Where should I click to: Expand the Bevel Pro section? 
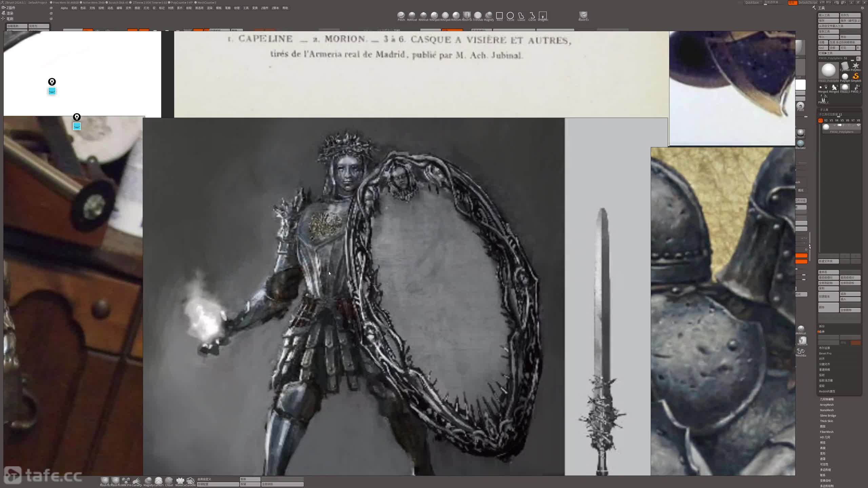[x=825, y=353]
